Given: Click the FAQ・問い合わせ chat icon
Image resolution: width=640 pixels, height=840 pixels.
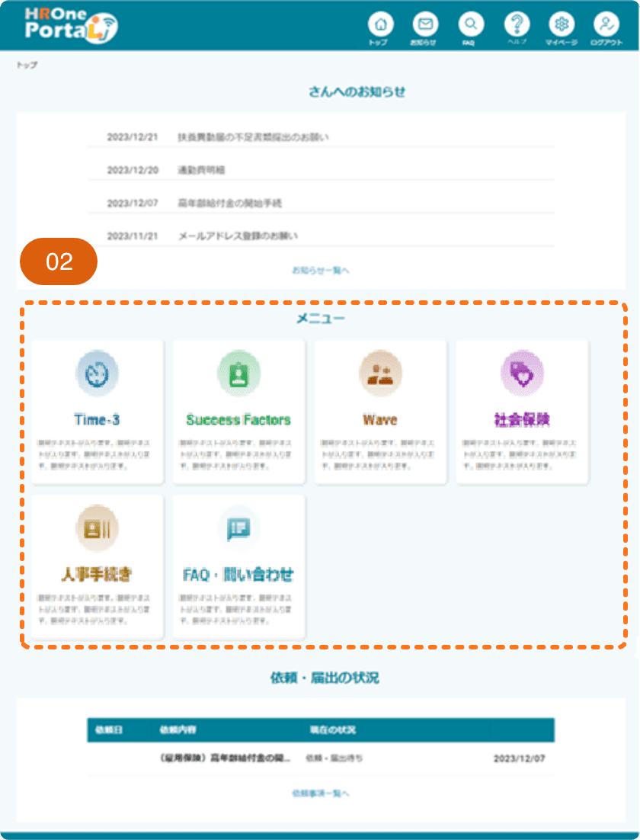Looking at the screenshot, I should 239,528.
